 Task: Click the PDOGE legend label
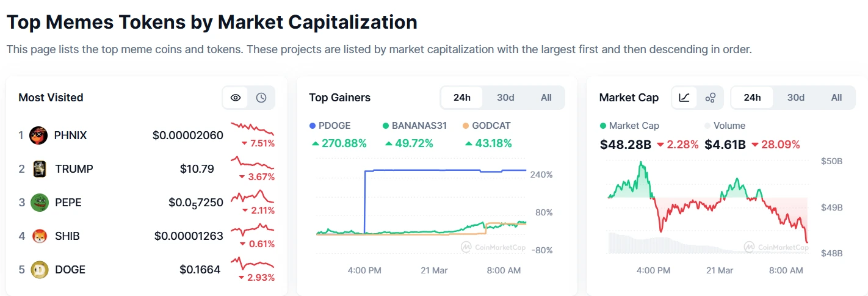(x=335, y=126)
